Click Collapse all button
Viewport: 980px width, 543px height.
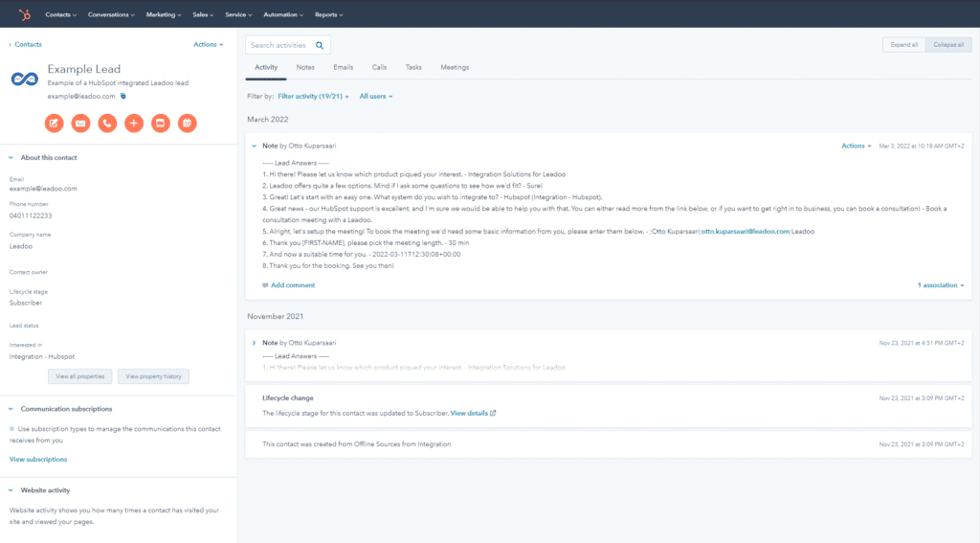tap(948, 45)
